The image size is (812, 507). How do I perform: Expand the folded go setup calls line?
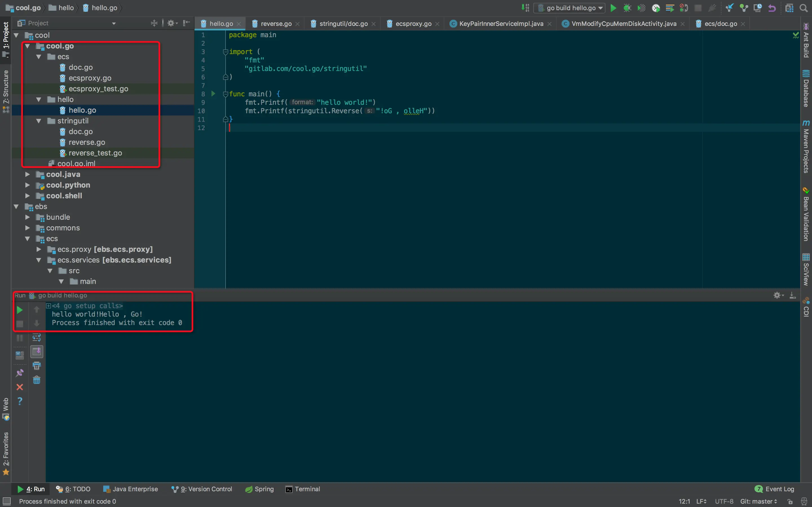click(49, 306)
